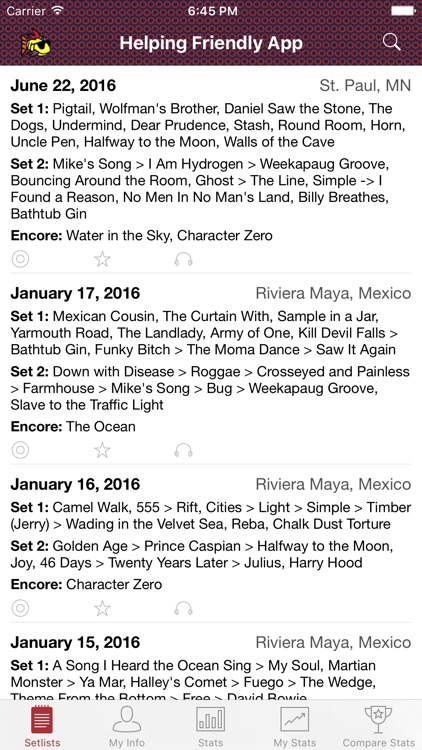The width and height of the screenshot is (422, 750).
Task: Favorite the June 22, 2016 show star
Action: (x=102, y=259)
